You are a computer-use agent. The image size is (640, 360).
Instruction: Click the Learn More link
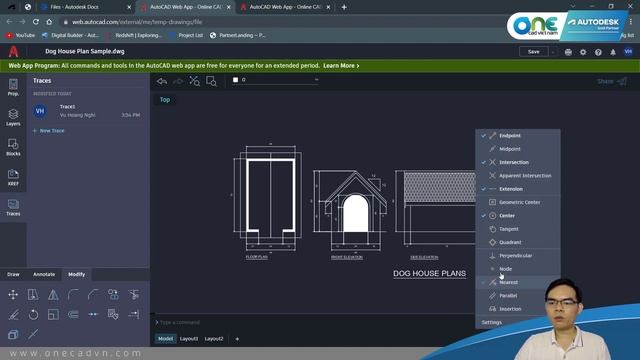click(341, 66)
